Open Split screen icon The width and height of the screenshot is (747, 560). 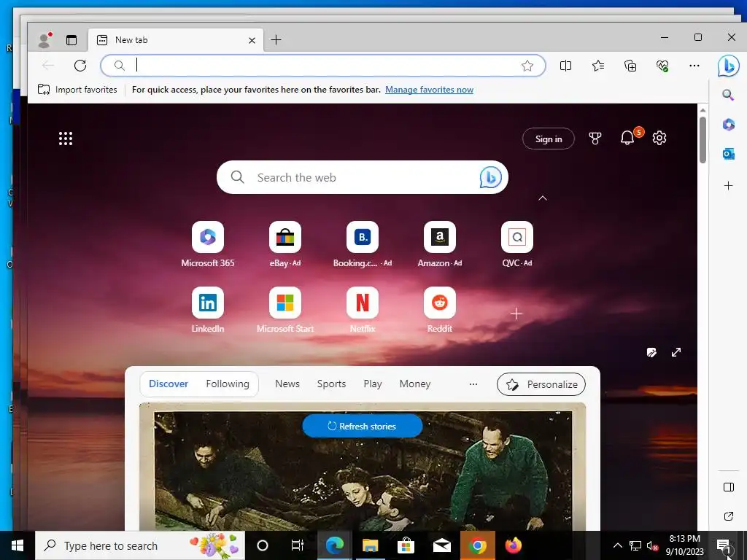[565, 66]
